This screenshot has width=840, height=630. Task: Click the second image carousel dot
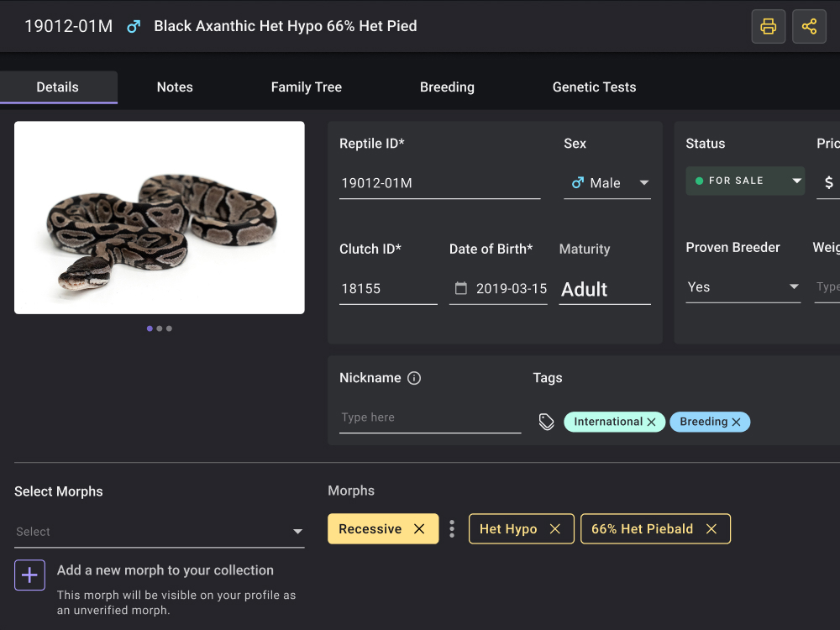coord(160,328)
